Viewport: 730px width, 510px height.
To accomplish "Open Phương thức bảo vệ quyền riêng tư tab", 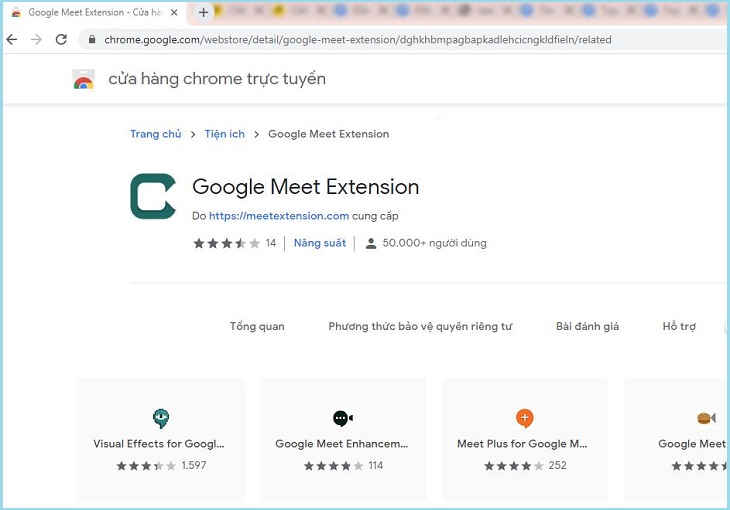I will [420, 326].
